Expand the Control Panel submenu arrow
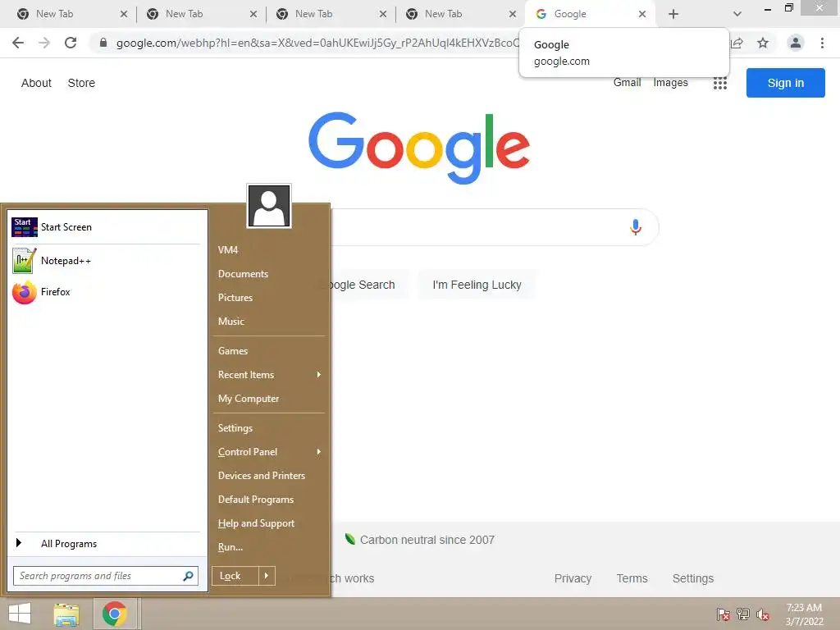This screenshot has width=840, height=630. (x=319, y=452)
